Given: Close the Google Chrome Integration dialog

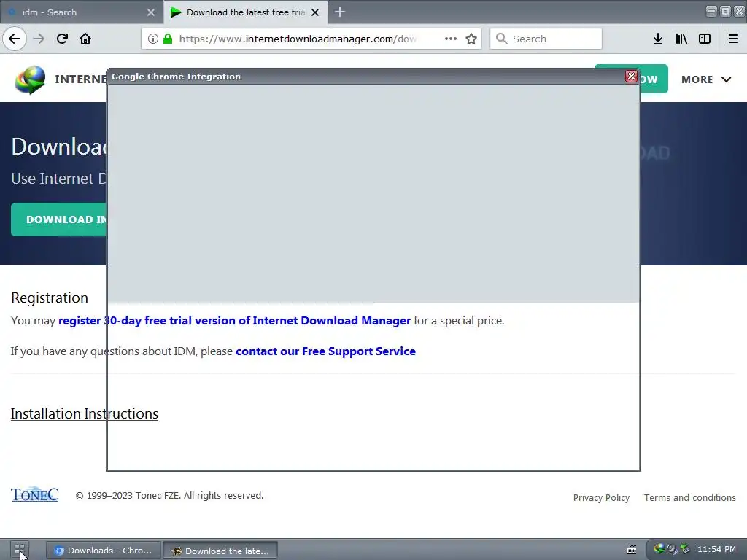Looking at the screenshot, I should click(631, 76).
